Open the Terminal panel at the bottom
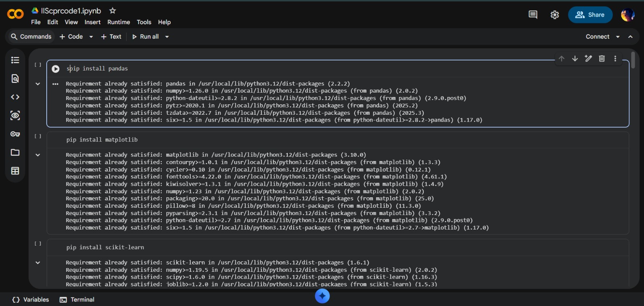 77,300
